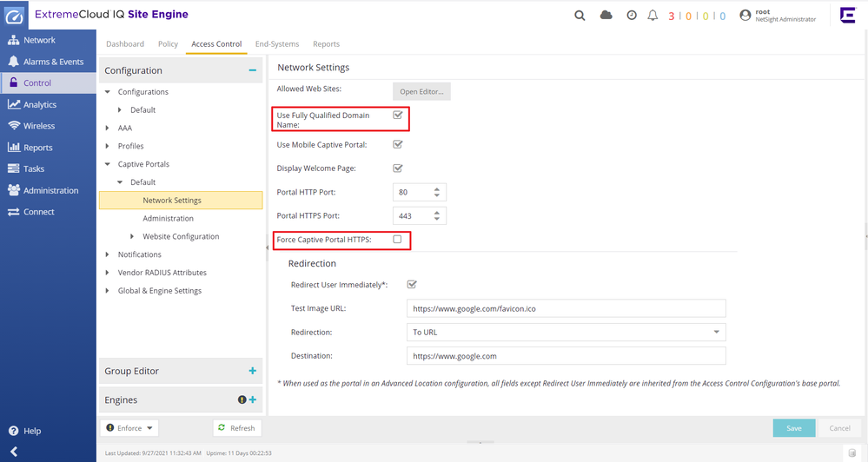
Task: Click the root user avatar icon
Action: [745, 16]
